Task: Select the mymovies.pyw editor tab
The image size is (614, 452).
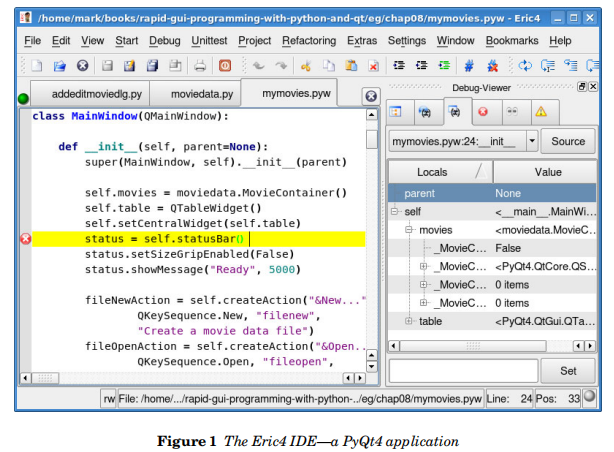Action: pos(289,93)
